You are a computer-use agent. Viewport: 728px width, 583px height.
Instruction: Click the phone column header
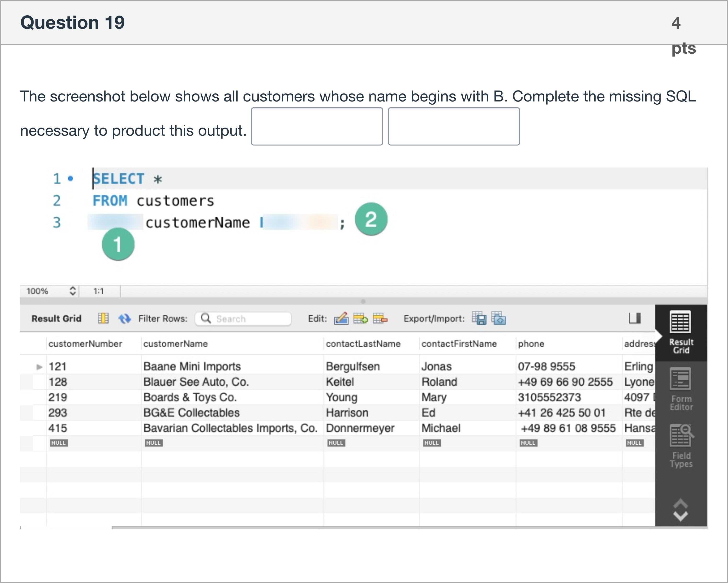pos(531,343)
